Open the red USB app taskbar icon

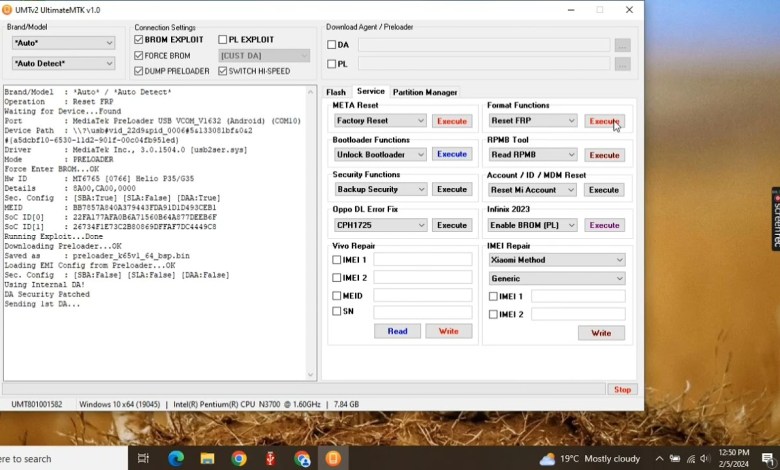[x=270, y=459]
